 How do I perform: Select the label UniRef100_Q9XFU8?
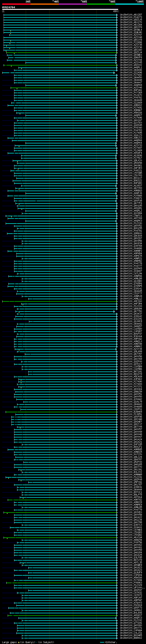pyautogui.click(x=131, y=201)
